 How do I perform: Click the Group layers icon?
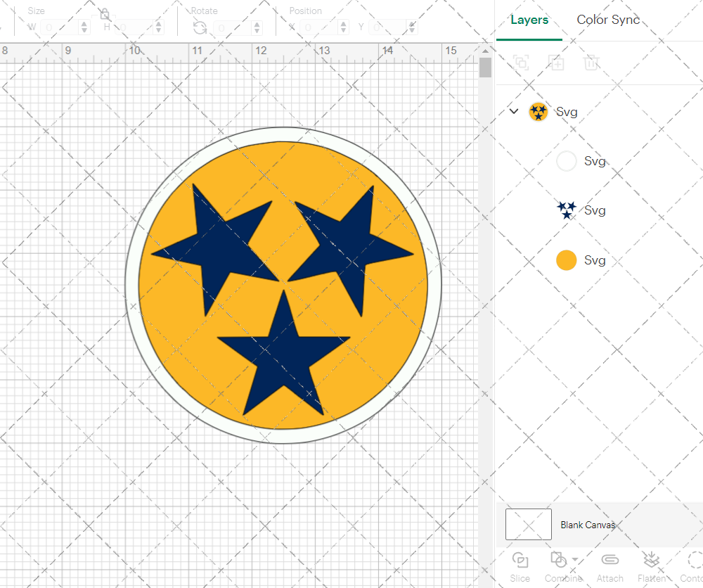click(x=521, y=63)
